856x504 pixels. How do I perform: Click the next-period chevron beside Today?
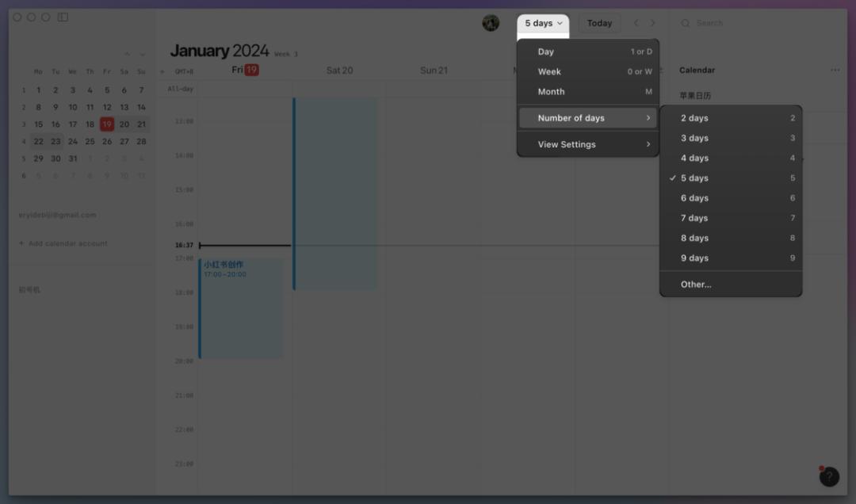[x=653, y=23]
